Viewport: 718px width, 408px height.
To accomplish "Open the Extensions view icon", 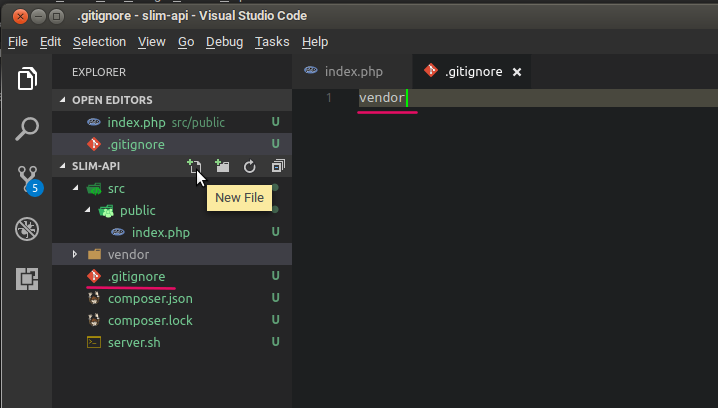I will [27, 280].
